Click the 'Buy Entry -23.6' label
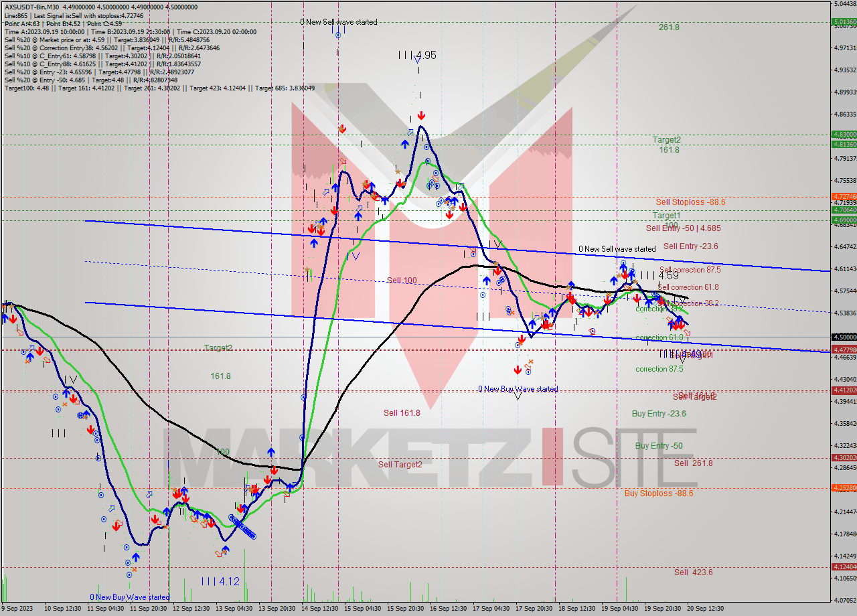The image size is (857, 616). [x=659, y=414]
